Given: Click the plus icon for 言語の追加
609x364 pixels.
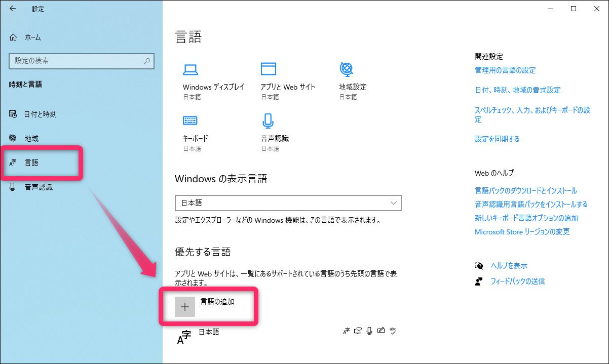Looking at the screenshot, I should (185, 306).
